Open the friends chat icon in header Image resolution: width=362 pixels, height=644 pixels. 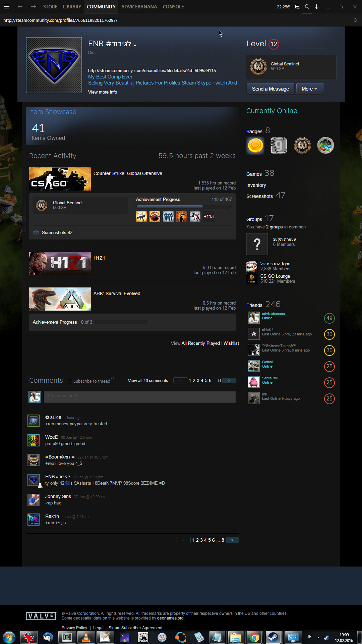307,7
